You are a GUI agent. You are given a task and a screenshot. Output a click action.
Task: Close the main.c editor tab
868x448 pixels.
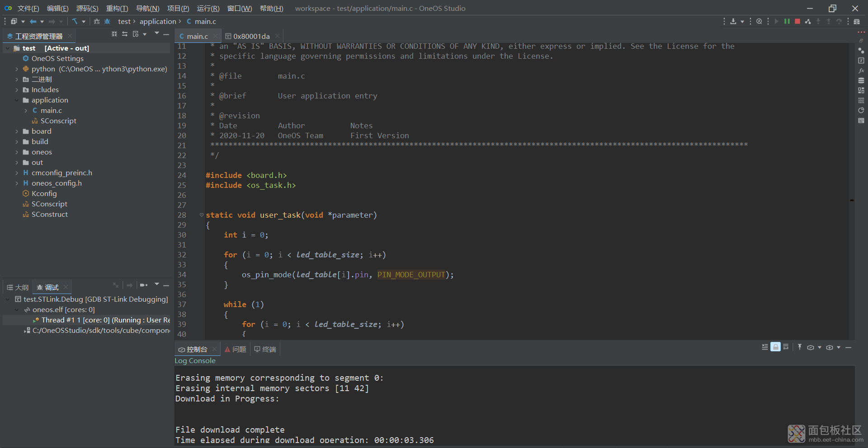tap(215, 36)
